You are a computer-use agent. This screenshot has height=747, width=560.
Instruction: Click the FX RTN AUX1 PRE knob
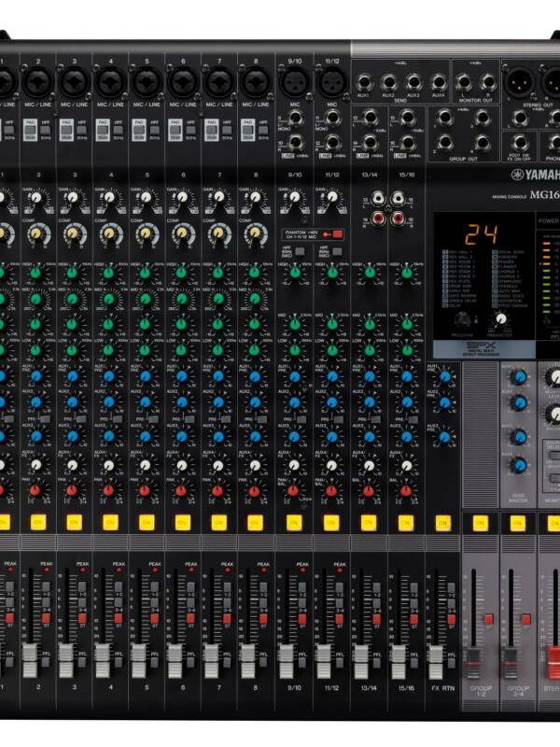445,377
